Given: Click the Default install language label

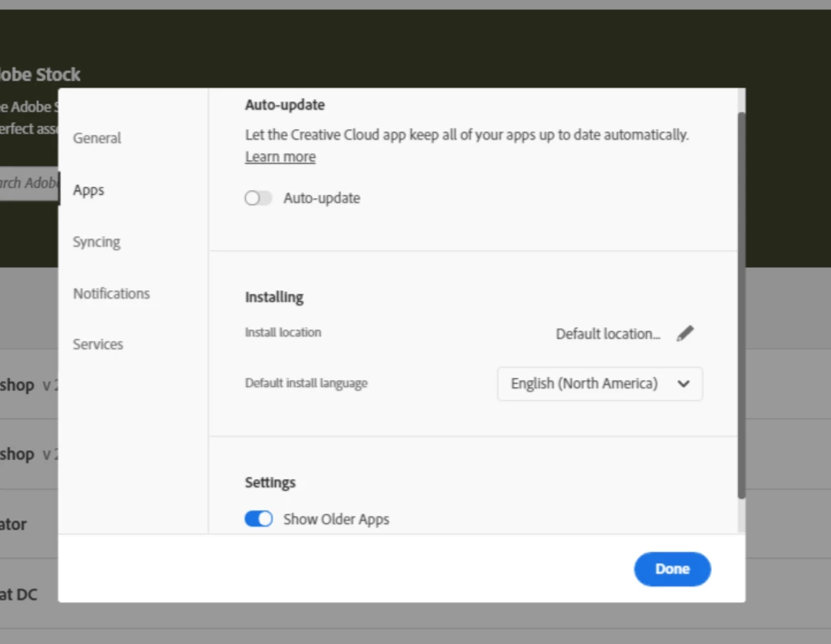Looking at the screenshot, I should [x=306, y=383].
